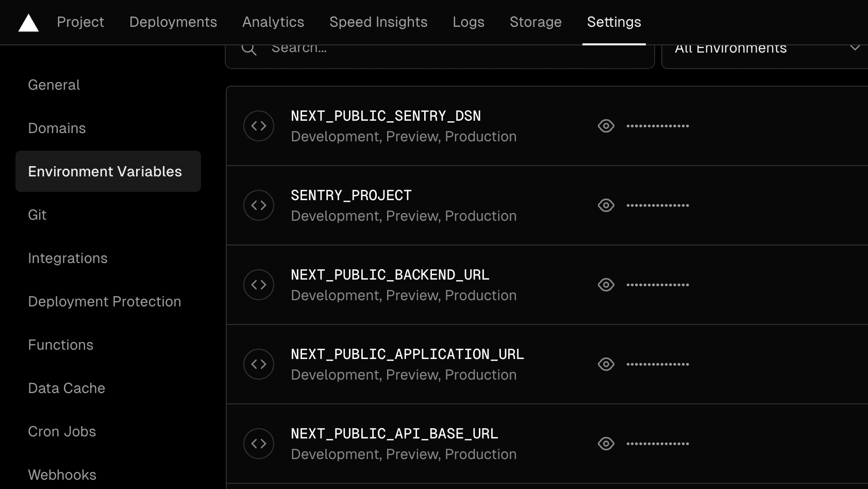Toggle visibility of NEXT_PUBLIC_BACKEND_URL value
Viewport: 868px width, 489px height.
pyautogui.click(x=606, y=284)
